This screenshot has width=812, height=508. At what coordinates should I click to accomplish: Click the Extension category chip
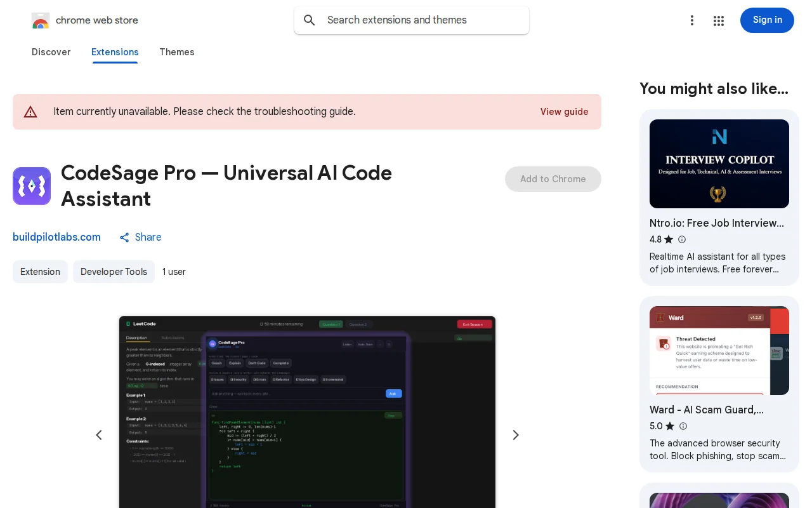pos(40,272)
